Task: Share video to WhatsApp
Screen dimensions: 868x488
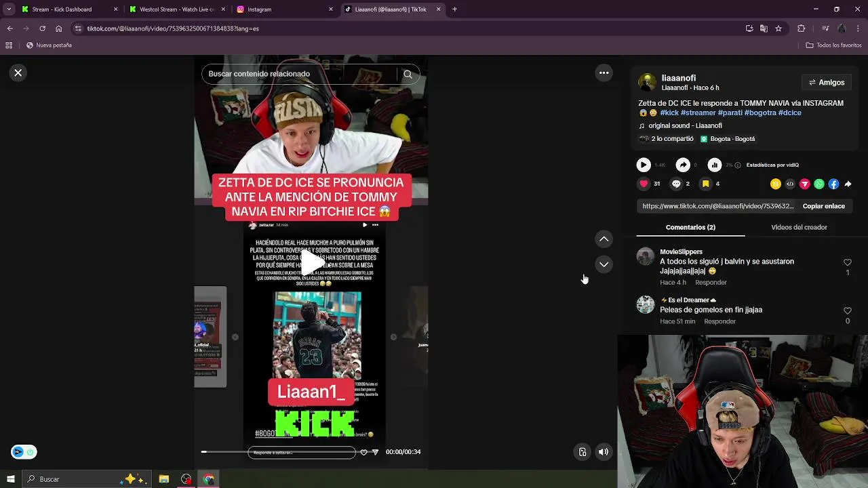Action: tap(819, 184)
